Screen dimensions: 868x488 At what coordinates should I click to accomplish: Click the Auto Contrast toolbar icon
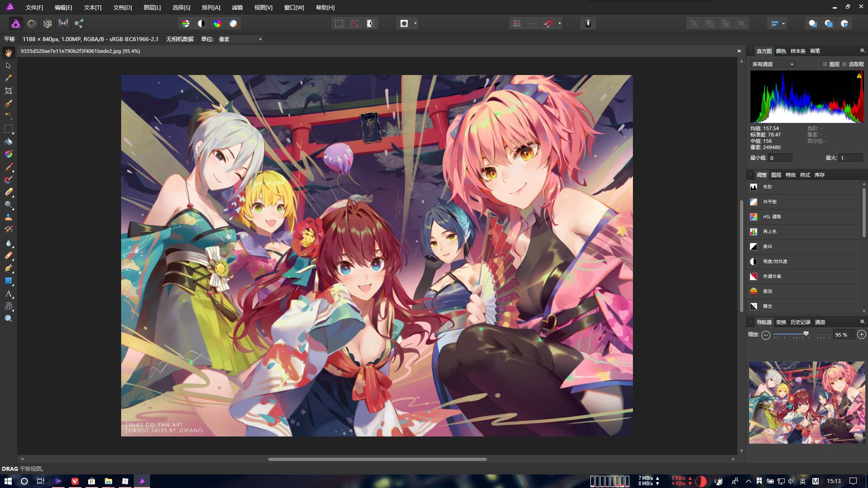click(202, 23)
